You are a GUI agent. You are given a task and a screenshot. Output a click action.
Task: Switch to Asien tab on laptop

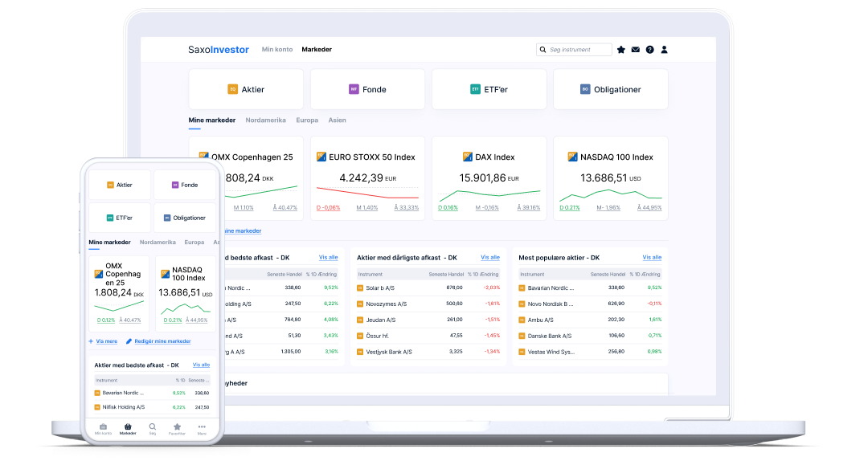tap(337, 120)
